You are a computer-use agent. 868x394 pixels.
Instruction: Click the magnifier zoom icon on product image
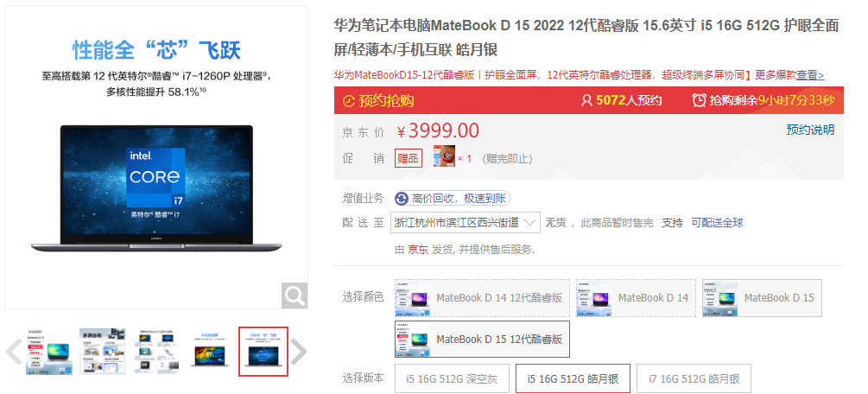point(294,295)
